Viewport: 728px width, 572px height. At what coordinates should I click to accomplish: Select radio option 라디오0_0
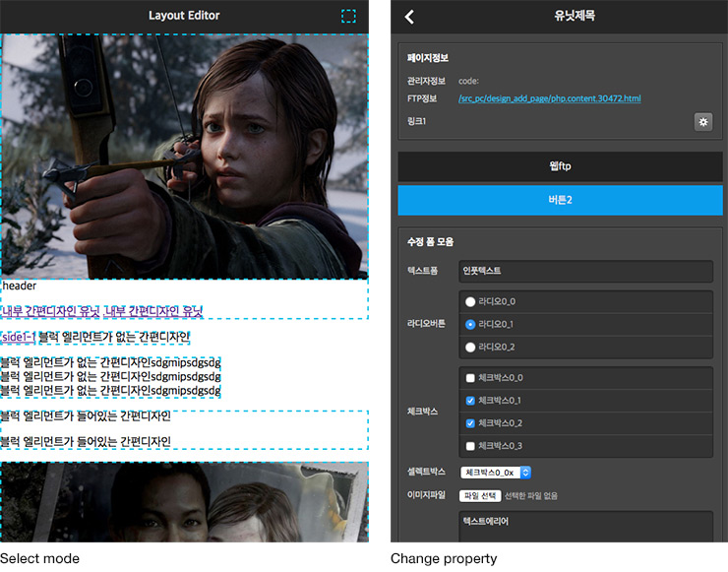pyautogui.click(x=470, y=302)
